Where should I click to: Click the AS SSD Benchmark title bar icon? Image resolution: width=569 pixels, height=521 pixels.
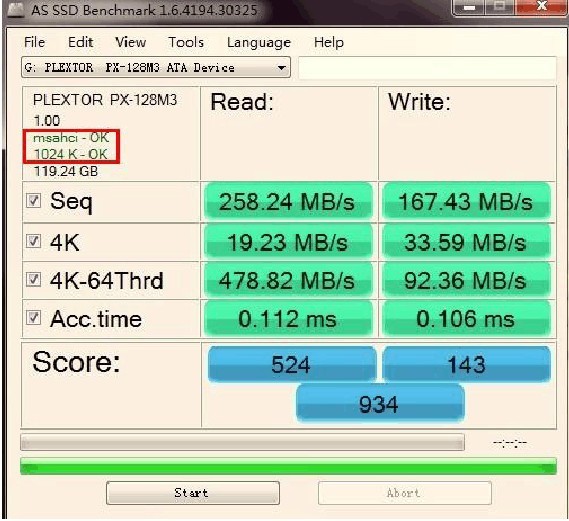click(16, 9)
